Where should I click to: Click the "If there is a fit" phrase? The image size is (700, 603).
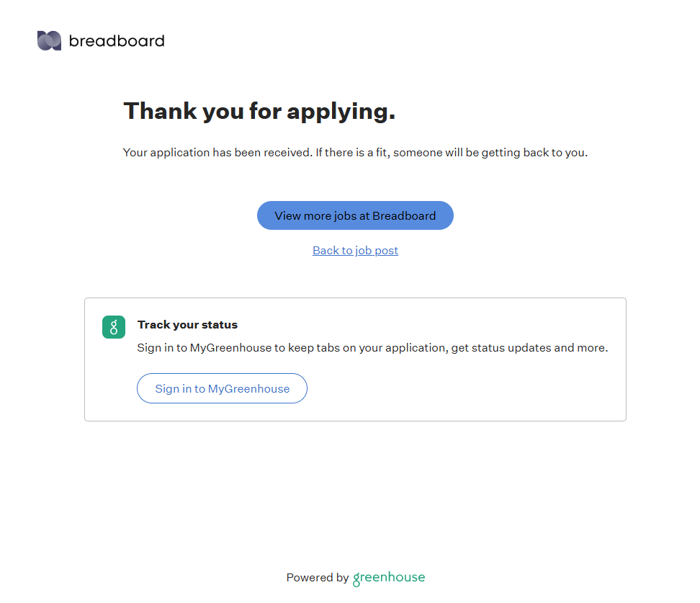(x=352, y=153)
